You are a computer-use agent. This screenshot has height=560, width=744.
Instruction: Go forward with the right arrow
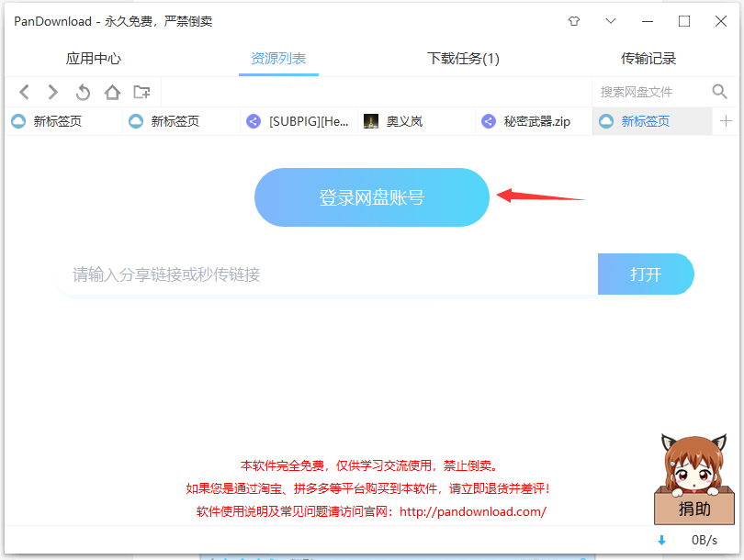tap(53, 92)
